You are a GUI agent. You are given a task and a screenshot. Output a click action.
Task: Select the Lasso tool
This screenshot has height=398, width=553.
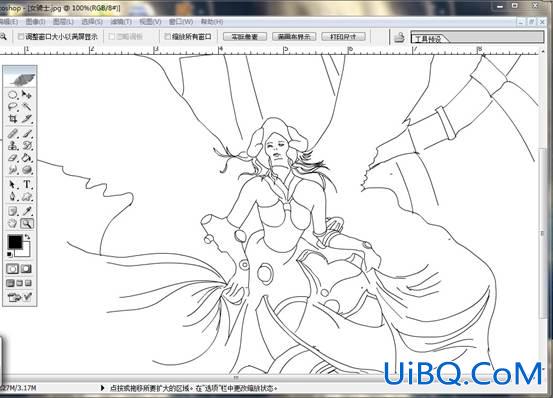pyautogui.click(x=13, y=106)
